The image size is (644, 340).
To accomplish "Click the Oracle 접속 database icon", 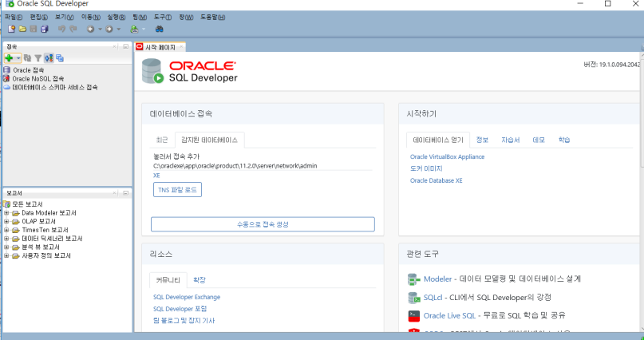I will (x=6, y=70).
